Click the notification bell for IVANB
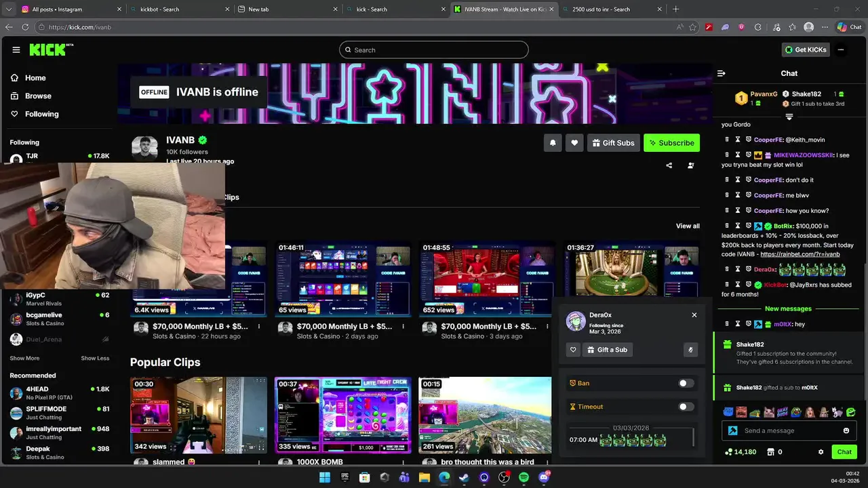This screenshot has height=488, width=868. [553, 142]
